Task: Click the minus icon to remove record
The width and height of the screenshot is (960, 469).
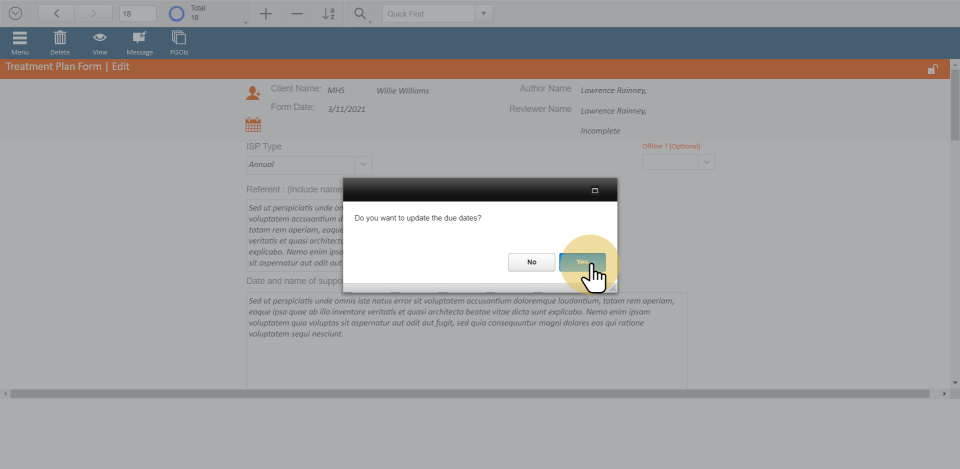Action: point(296,14)
